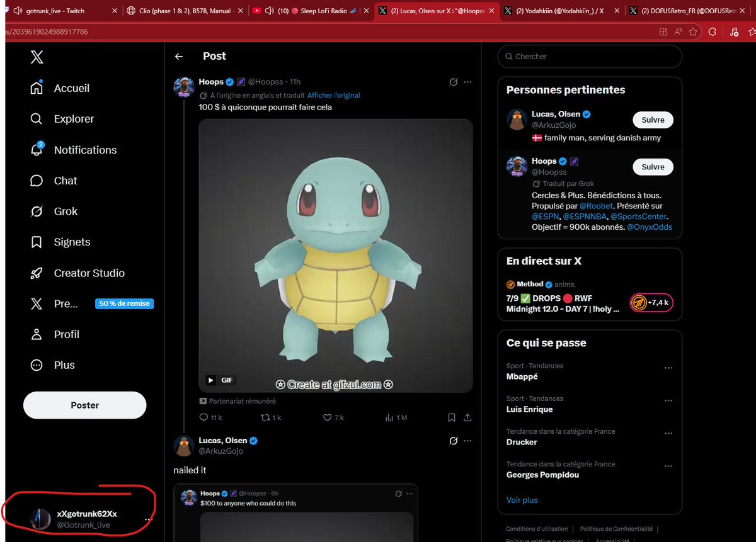Open more options for Drucker trend
The height and width of the screenshot is (542, 756).
click(668, 433)
